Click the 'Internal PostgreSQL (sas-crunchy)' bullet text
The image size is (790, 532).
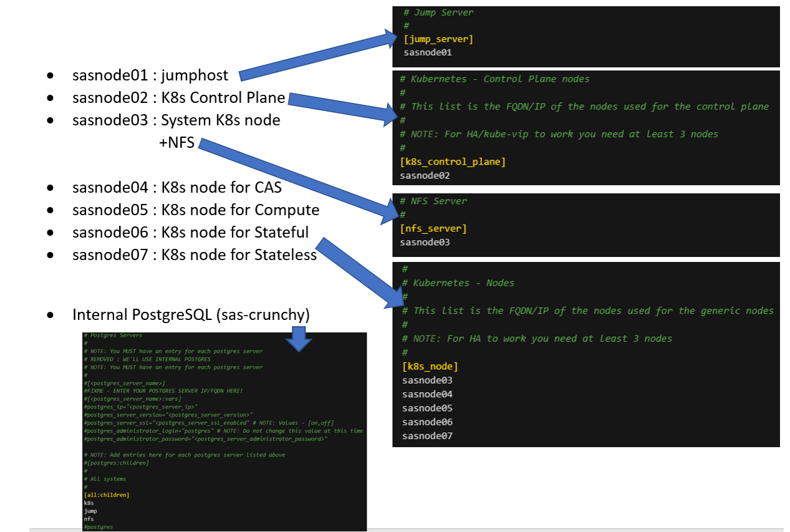tap(191, 315)
